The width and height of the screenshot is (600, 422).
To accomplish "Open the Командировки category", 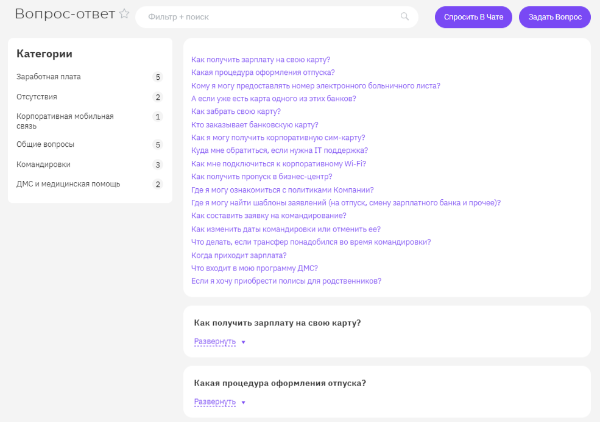I will coord(43,165).
